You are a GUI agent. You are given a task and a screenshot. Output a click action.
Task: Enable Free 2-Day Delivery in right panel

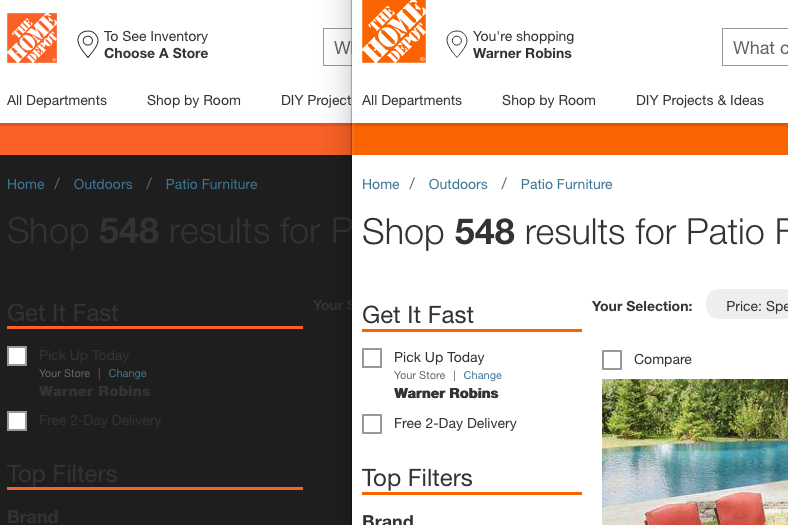[x=372, y=424]
